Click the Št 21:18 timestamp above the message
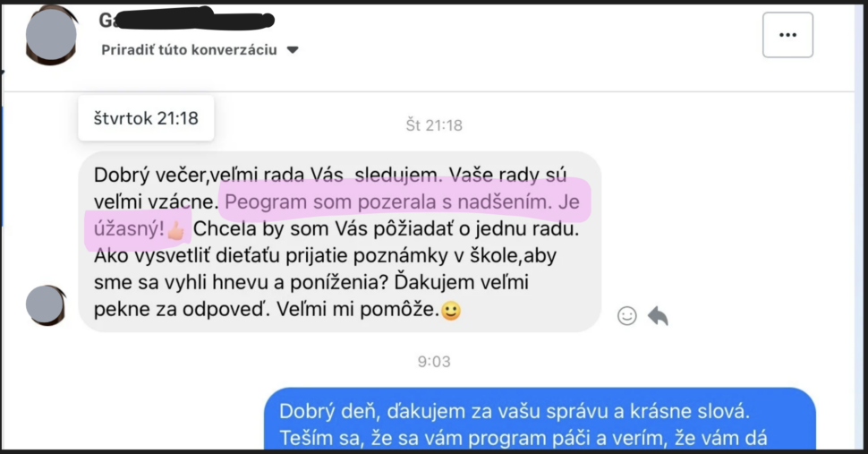This screenshot has height=454, width=868. 434,125
